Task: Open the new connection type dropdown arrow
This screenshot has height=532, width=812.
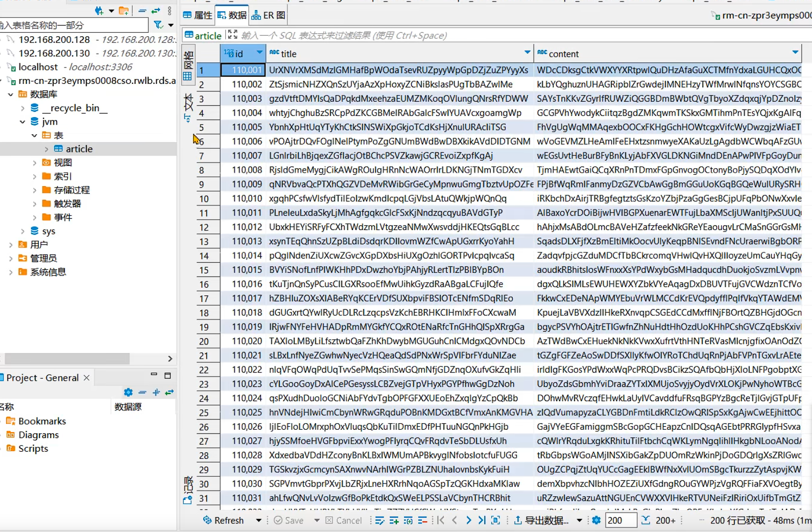Action: 111,11
